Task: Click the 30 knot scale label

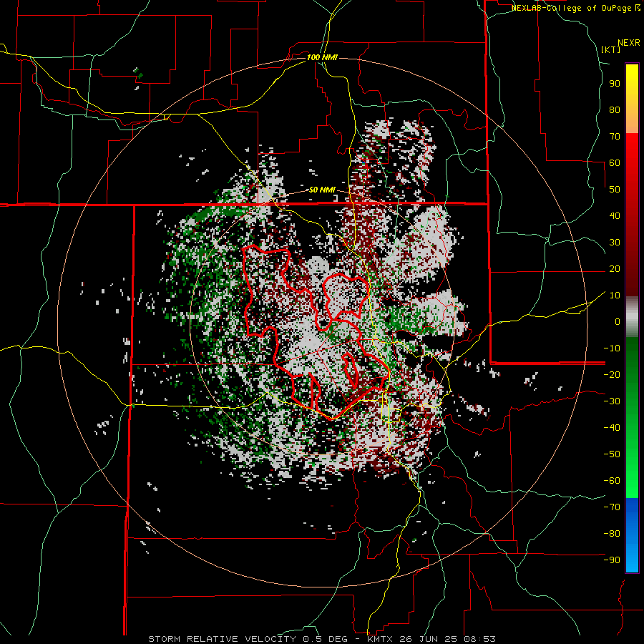Action: coord(615,243)
